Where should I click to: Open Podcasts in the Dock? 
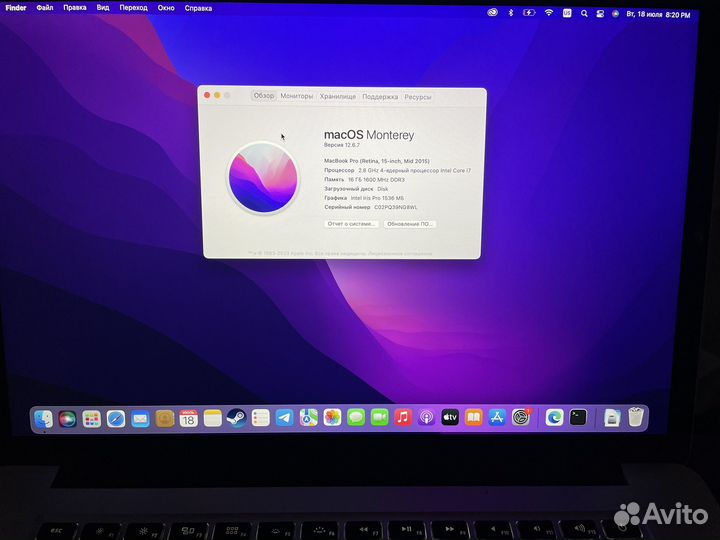click(x=427, y=417)
